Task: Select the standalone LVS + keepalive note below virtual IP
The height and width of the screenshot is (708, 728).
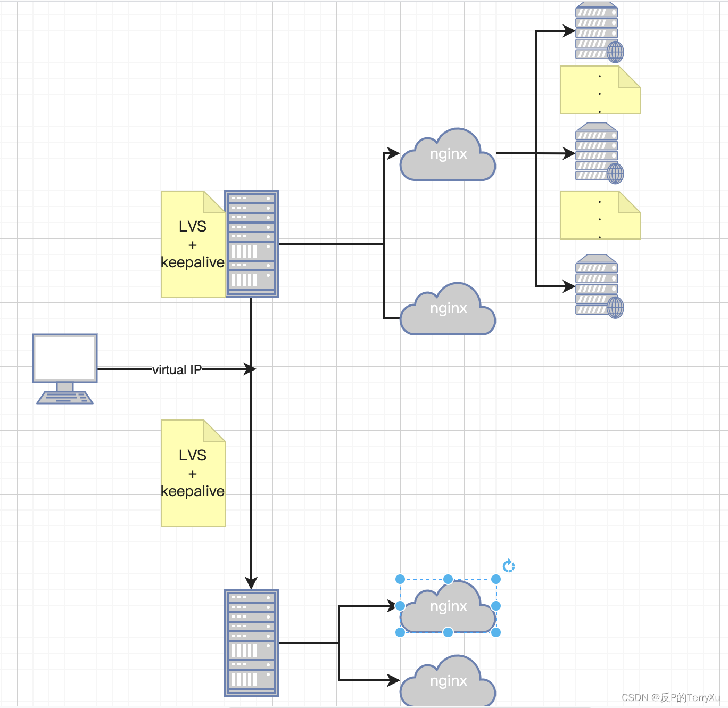Action: [x=193, y=473]
